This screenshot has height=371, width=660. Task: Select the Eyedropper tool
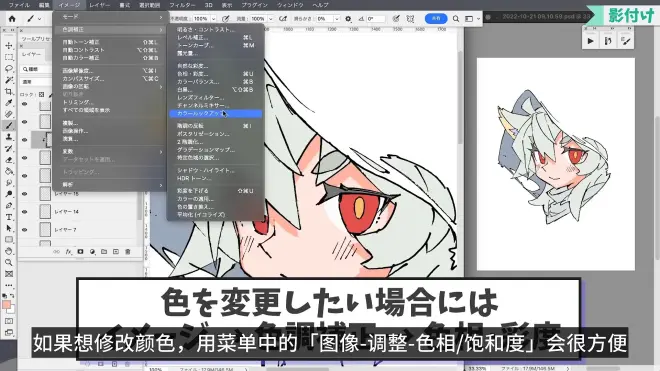(x=9, y=103)
